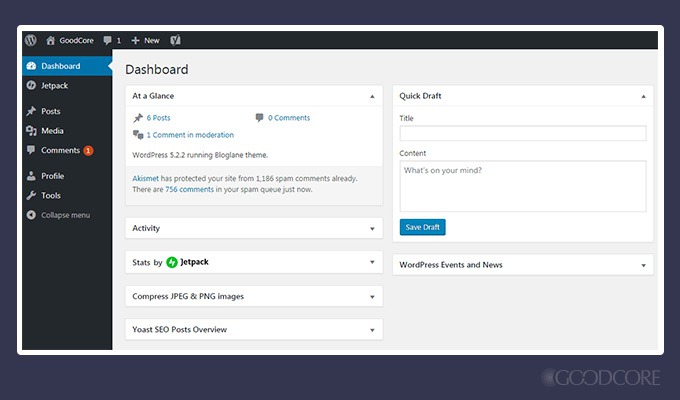The image size is (680, 400).
Task: Click the Save Draft button
Action: (422, 227)
